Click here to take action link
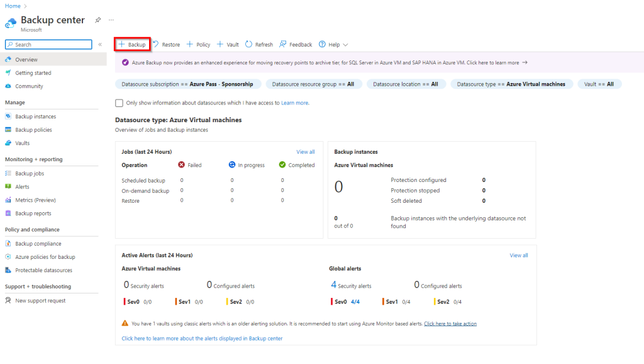 [x=450, y=324]
